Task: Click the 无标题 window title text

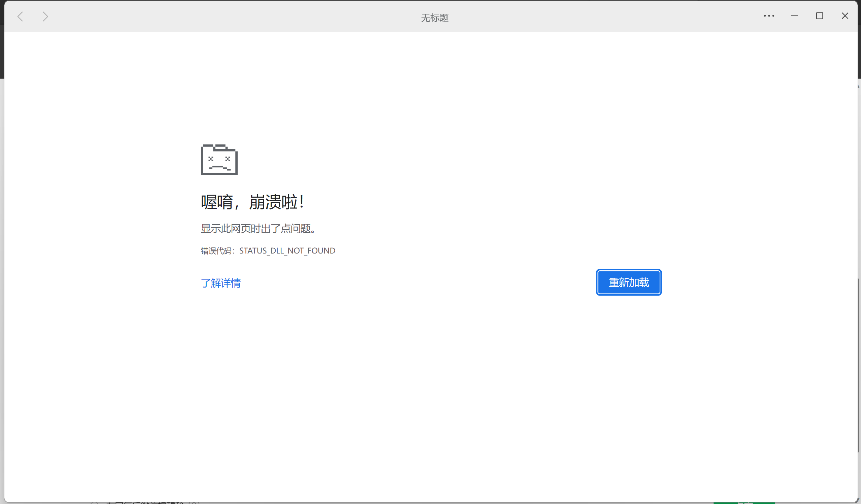Action: click(x=435, y=18)
